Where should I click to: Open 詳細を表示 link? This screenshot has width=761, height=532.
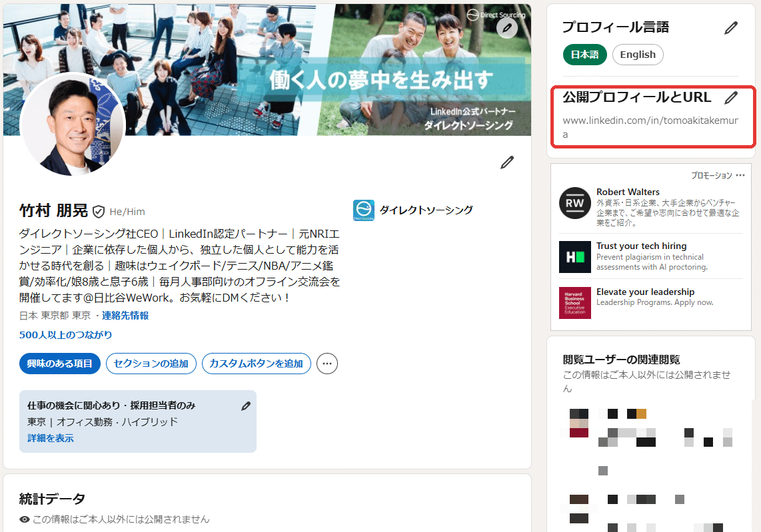[x=51, y=438]
